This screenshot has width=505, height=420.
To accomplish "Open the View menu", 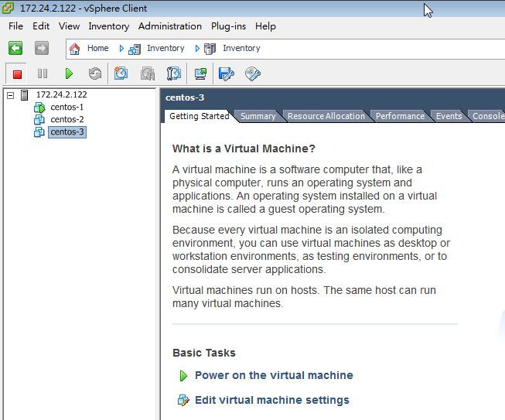I will click(69, 26).
